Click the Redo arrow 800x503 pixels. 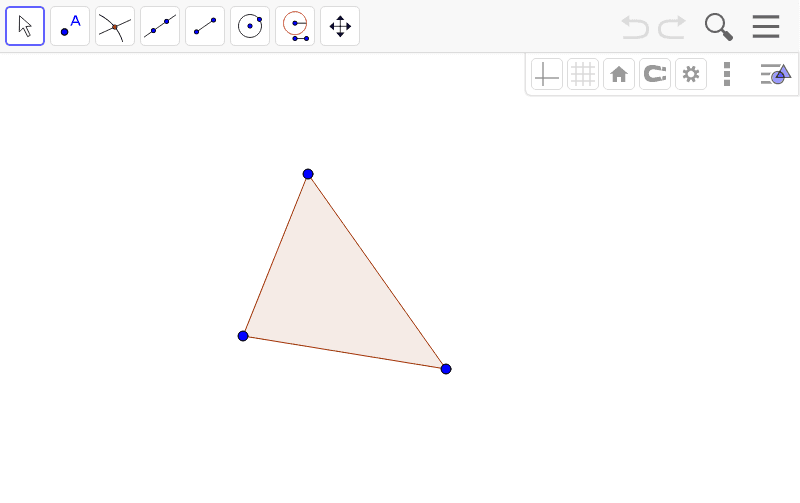671,27
